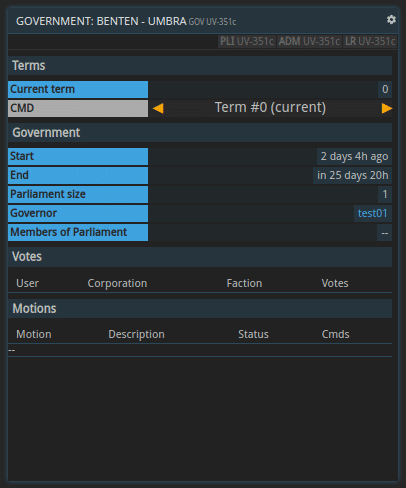Select the Description column header
The image size is (406, 488).
[x=136, y=334]
